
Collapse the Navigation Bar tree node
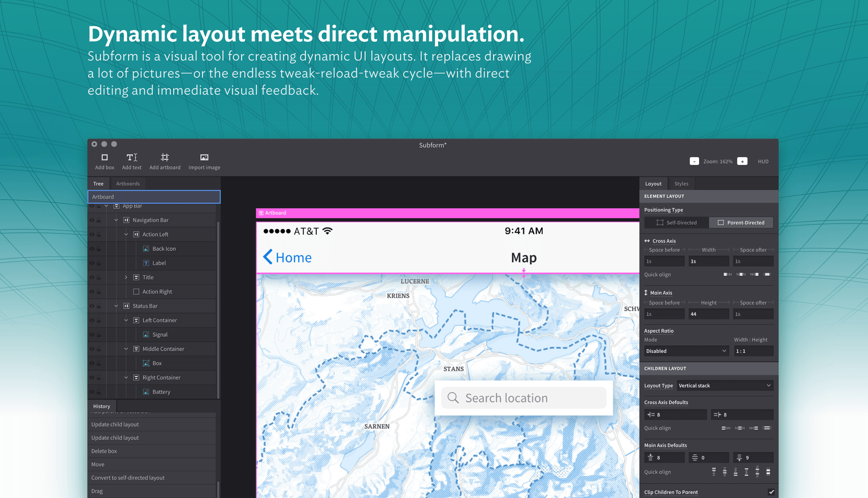[x=116, y=220]
